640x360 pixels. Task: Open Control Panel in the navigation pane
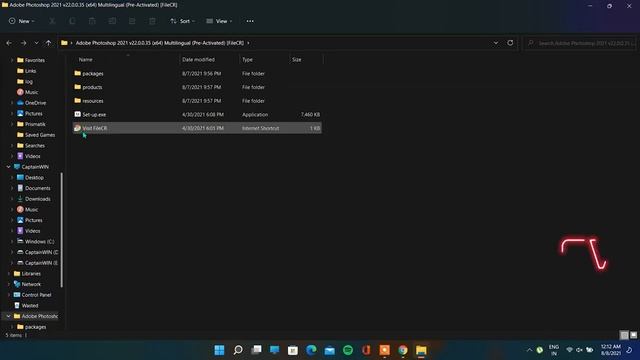point(36,295)
